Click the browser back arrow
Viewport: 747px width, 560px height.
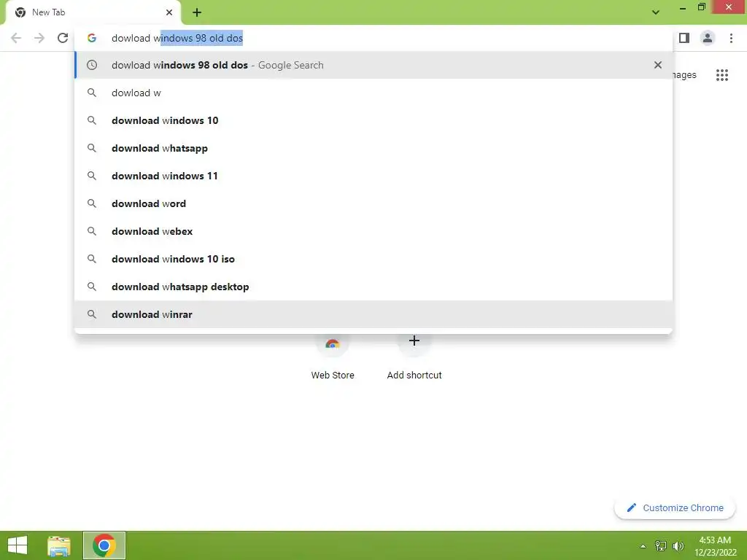pos(16,38)
